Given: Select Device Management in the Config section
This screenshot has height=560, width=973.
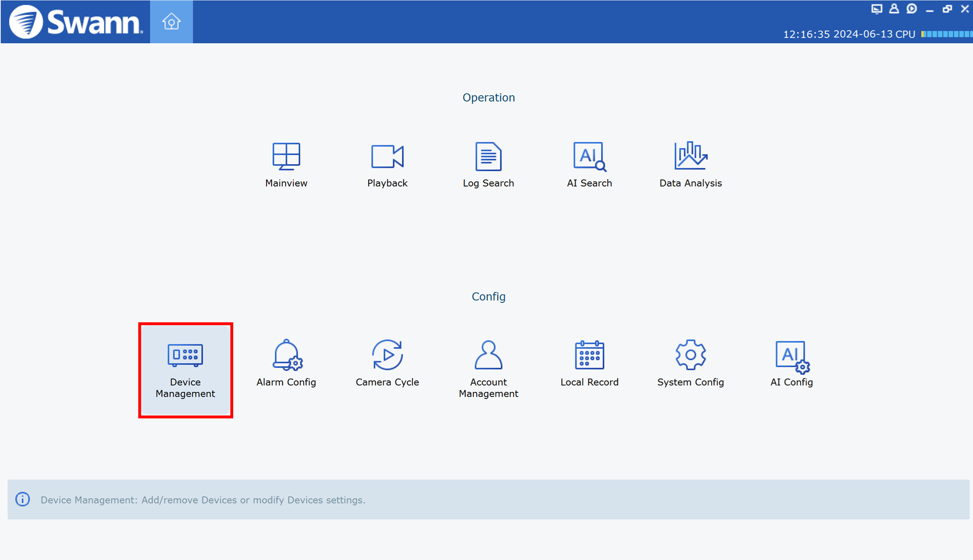Looking at the screenshot, I should [185, 369].
